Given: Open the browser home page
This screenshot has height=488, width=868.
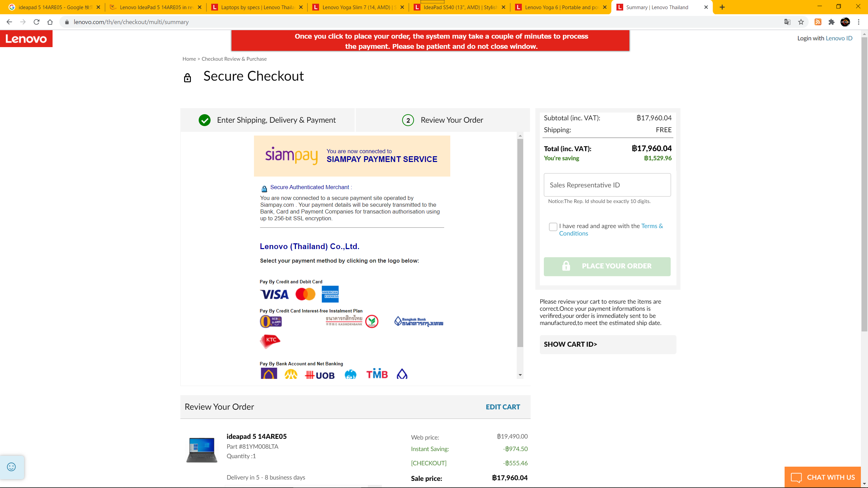Looking at the screenshot, I should click(x=50, y=22).
